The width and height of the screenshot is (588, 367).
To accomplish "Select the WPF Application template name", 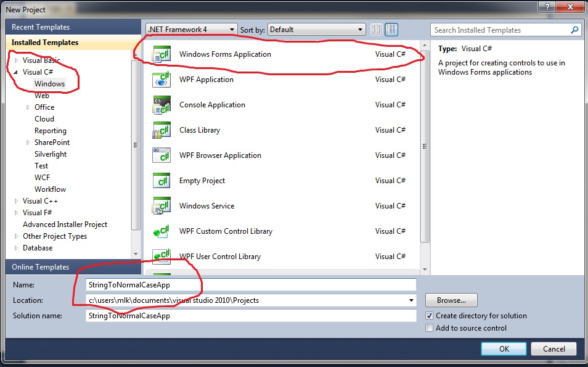I will [x=206, y=79].
